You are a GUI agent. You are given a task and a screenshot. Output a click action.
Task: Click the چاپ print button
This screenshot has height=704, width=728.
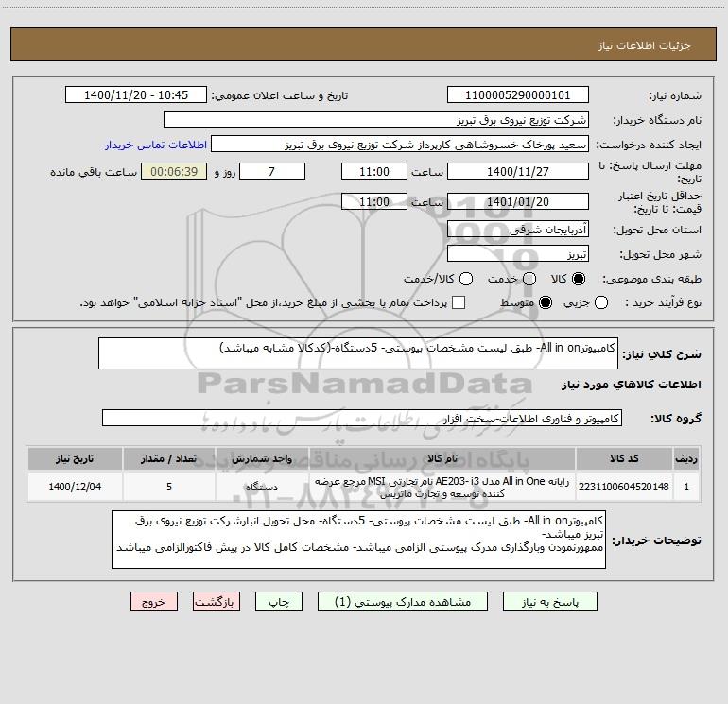tap(279, 602)
